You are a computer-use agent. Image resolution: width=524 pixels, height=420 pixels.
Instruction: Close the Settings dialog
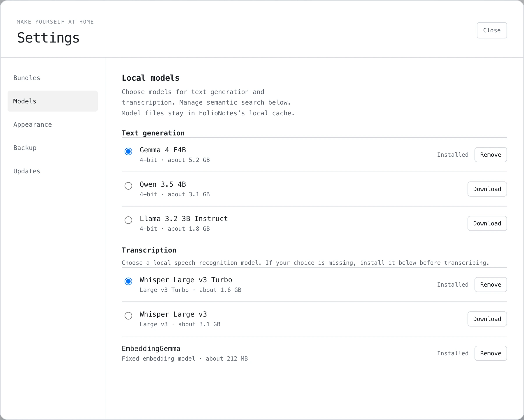click(x=492, y=30)
